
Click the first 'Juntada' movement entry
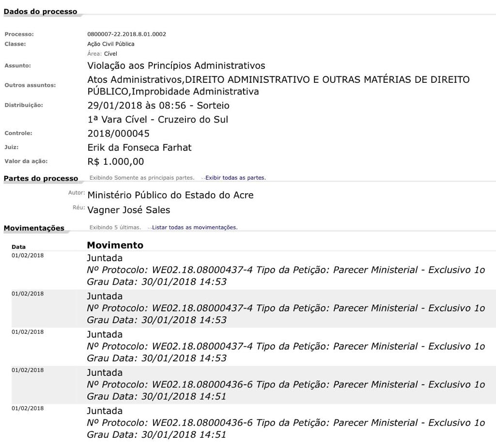click(x=105, y=258)
